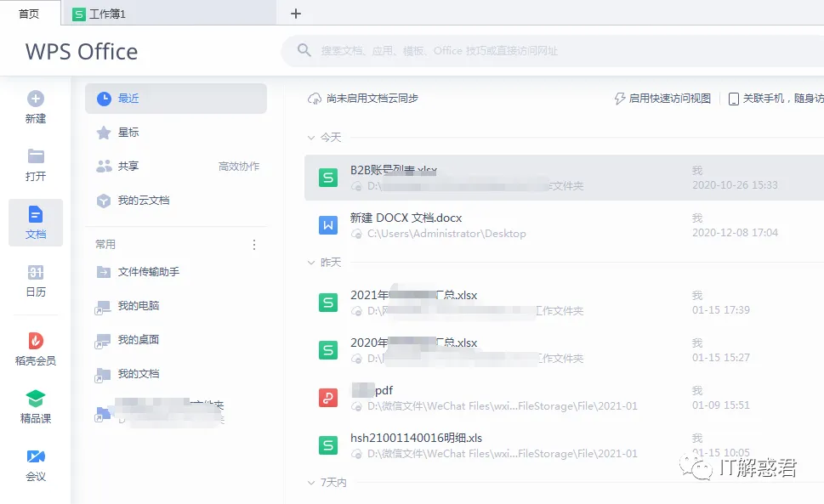Click the 文件传输助手 folder icon

tap(104, 272)
